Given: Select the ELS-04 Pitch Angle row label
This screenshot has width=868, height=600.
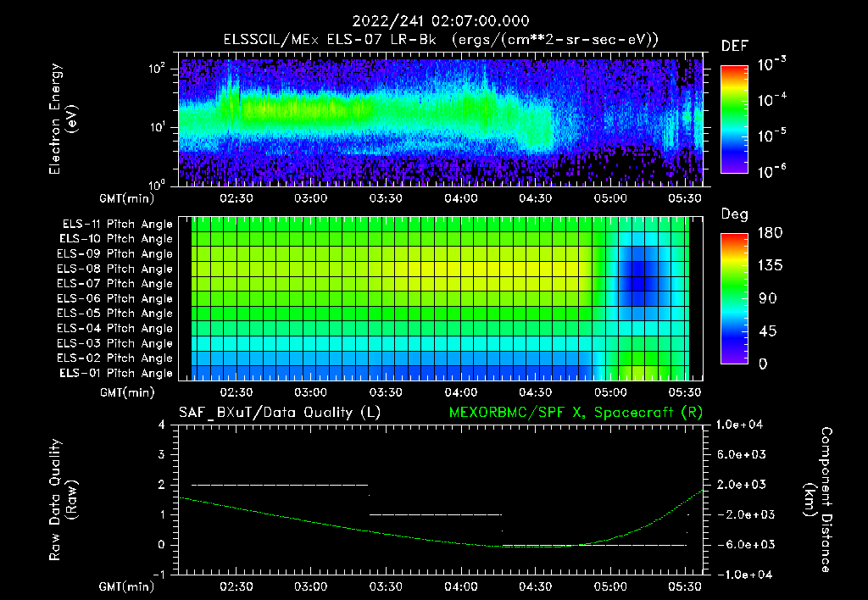Looking at the screenshot, I should click(x=114, y=329).
